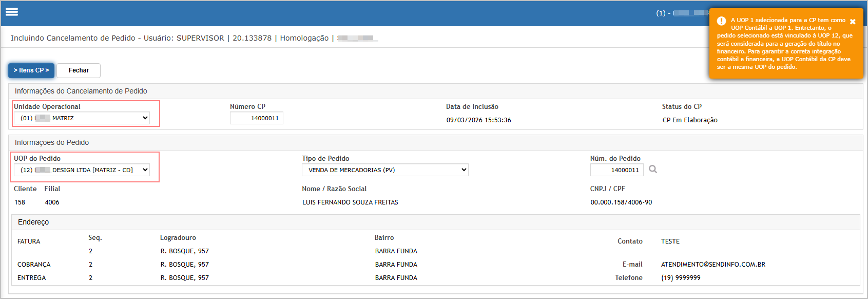Click the CP Em Elaboração status text

click(690, 120)
